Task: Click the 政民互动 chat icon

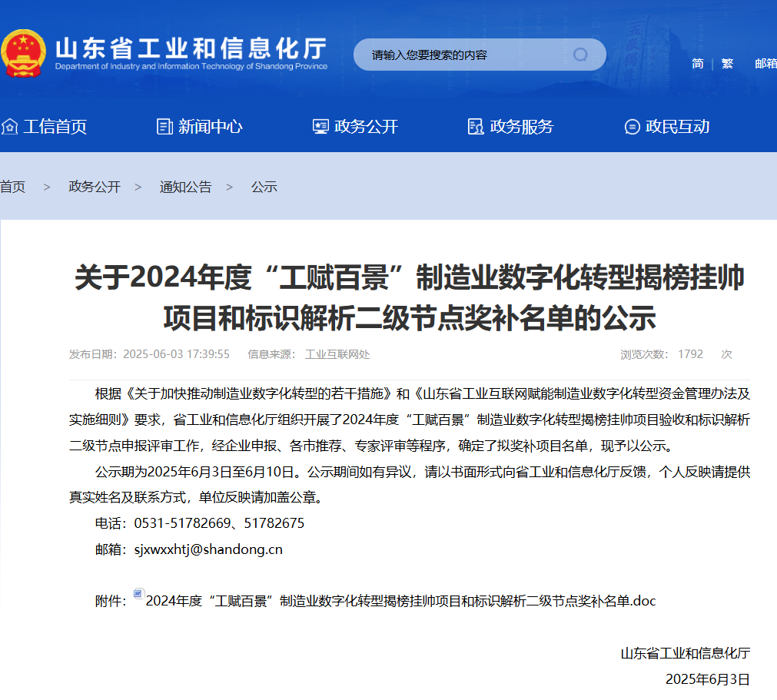Action: (x=632, y=127)
